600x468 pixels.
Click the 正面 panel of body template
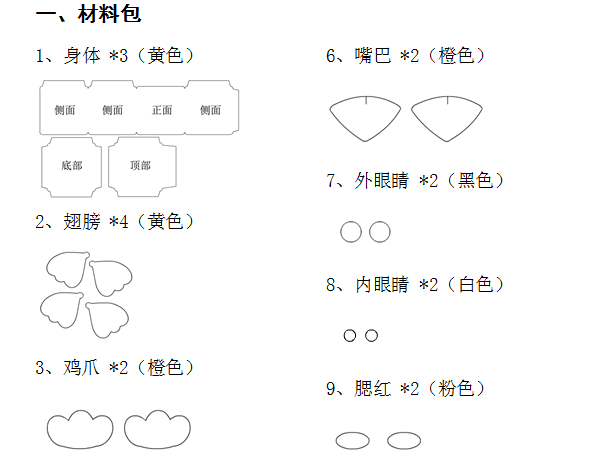pyautogui.click(x=161, y=110)
